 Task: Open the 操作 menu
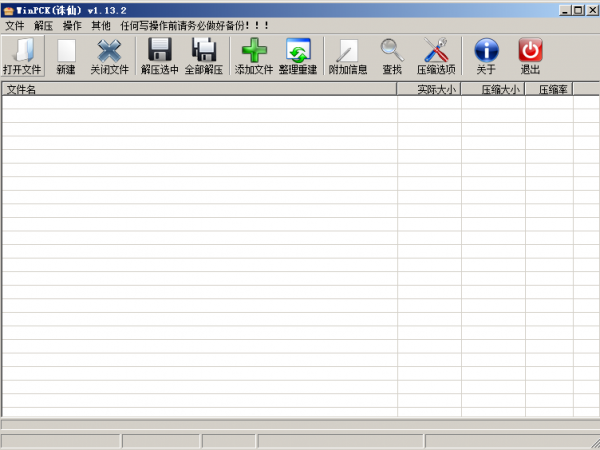72,26
